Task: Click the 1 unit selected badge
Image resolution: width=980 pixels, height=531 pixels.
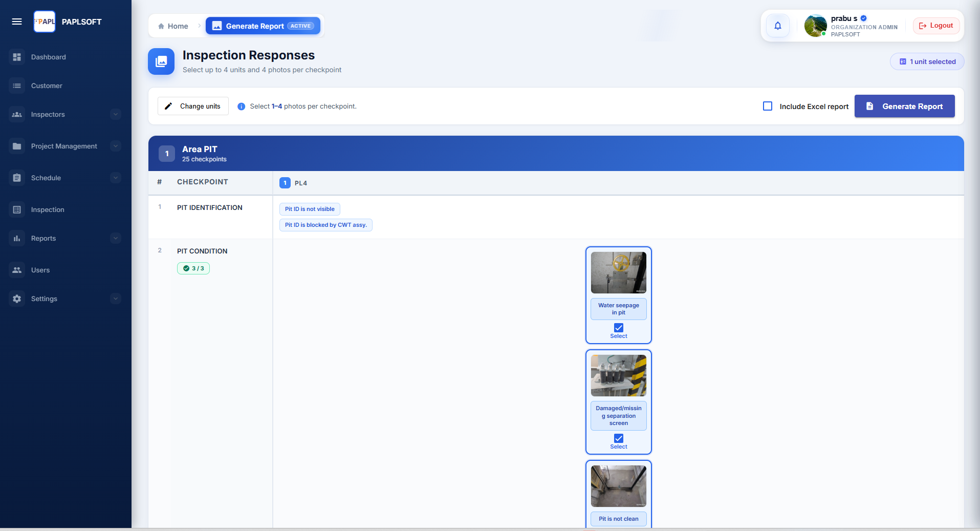Action: [x=927, y=61]
